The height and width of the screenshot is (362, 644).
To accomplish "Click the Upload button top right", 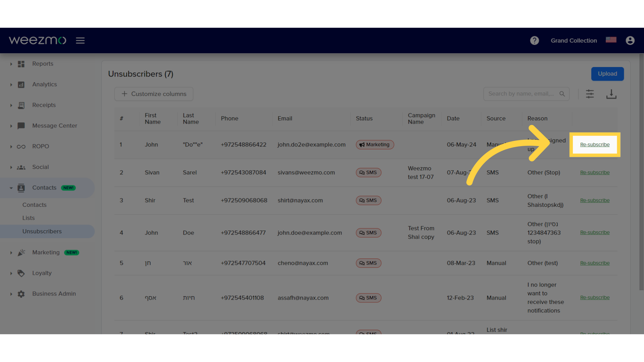I will coord(607,74).
